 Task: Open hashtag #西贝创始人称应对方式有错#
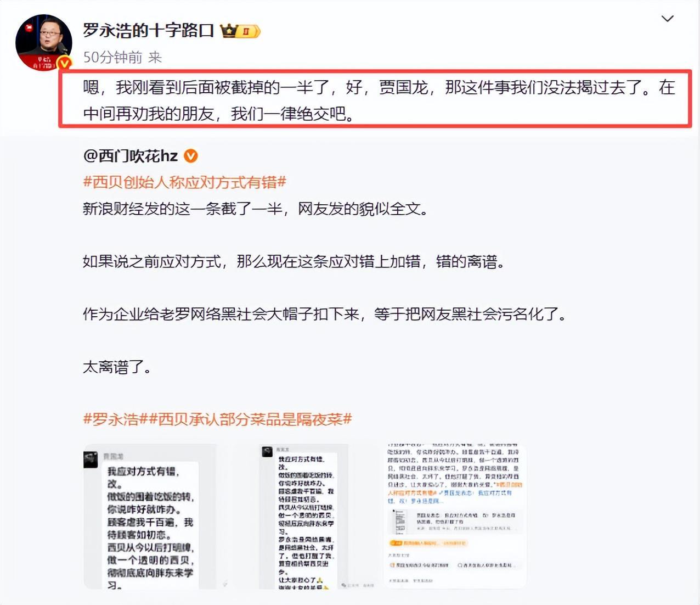pyautogui.click(x=184, y=182)
